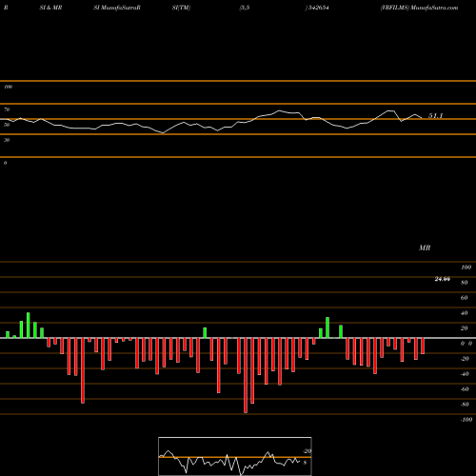Click the RSI axis "30" label
476x476 pixels.
pyautogui.click(x=7, y=140)
